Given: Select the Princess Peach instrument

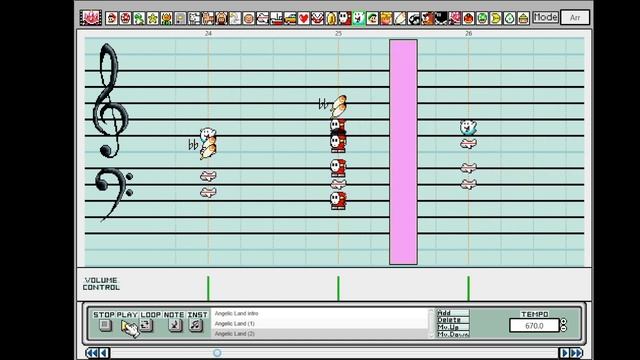Looking at the screenshot, I should pyautogui.click(x=386, y=18).
